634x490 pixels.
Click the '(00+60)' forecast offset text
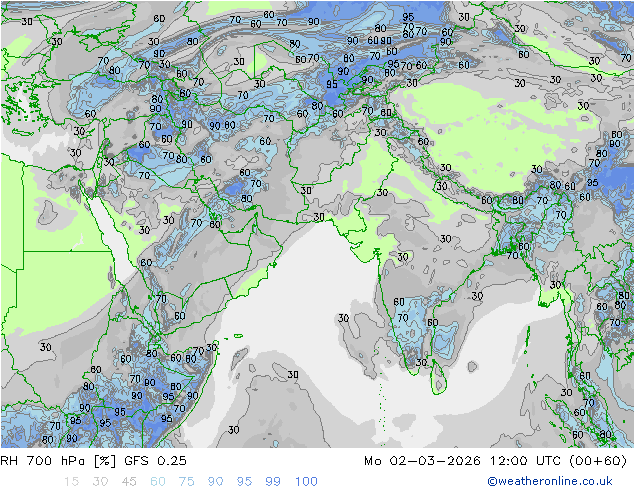[x=598, y=460]
